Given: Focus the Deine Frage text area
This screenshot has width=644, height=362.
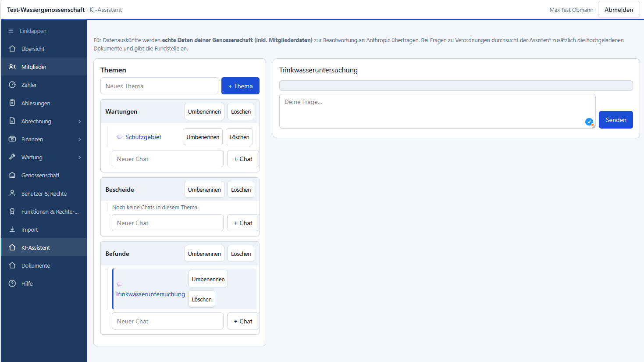Looking at the screenshot, I should tap(437, 111).
